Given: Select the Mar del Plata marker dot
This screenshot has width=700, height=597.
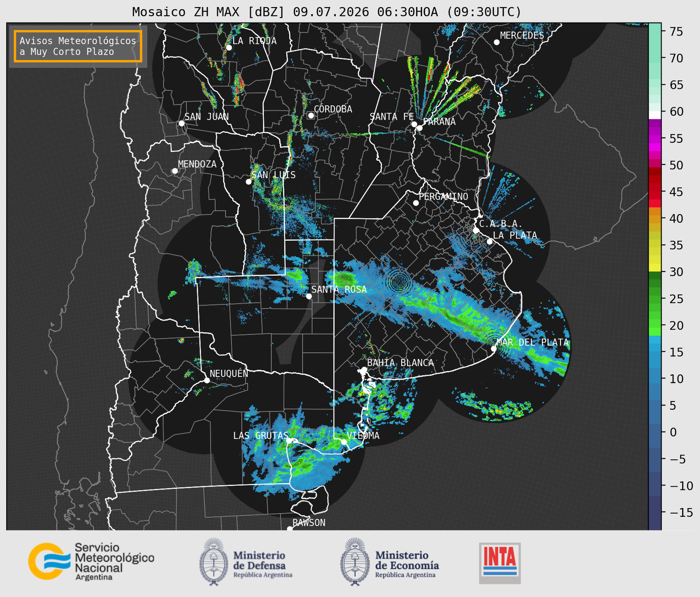Looking at the screenshot, I should coord(494,349).
